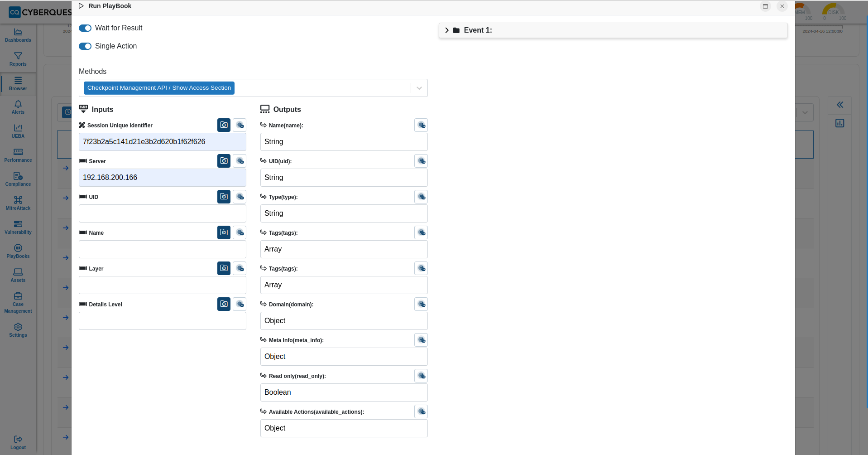
Task: Click camera icon for Name input
Action: pyautogui.click(x=224, y=232)
